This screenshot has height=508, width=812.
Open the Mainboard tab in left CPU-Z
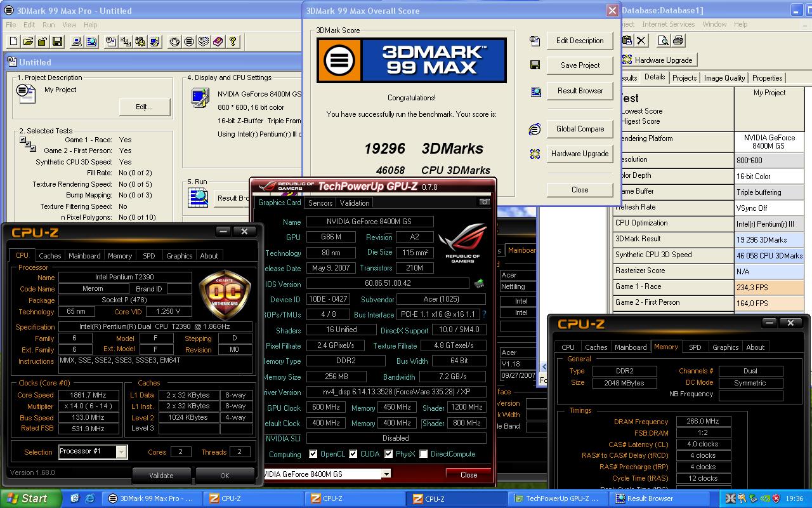tap(84, 255)
